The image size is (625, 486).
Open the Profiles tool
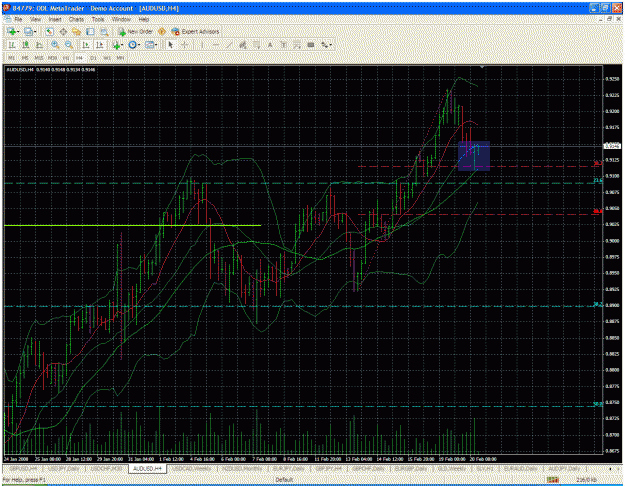coord(28,31)
